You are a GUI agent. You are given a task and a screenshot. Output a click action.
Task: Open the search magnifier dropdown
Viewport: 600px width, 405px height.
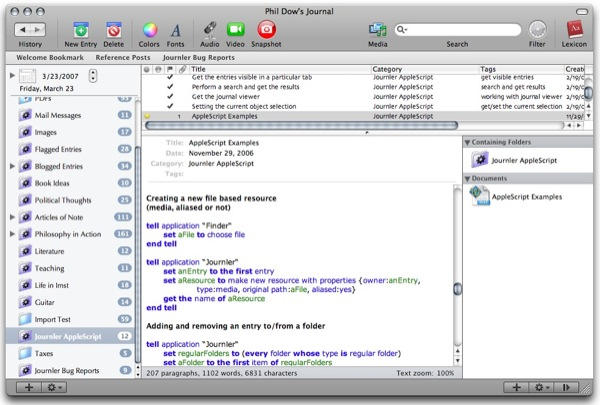pyautogui.click(x=401, y=29)
